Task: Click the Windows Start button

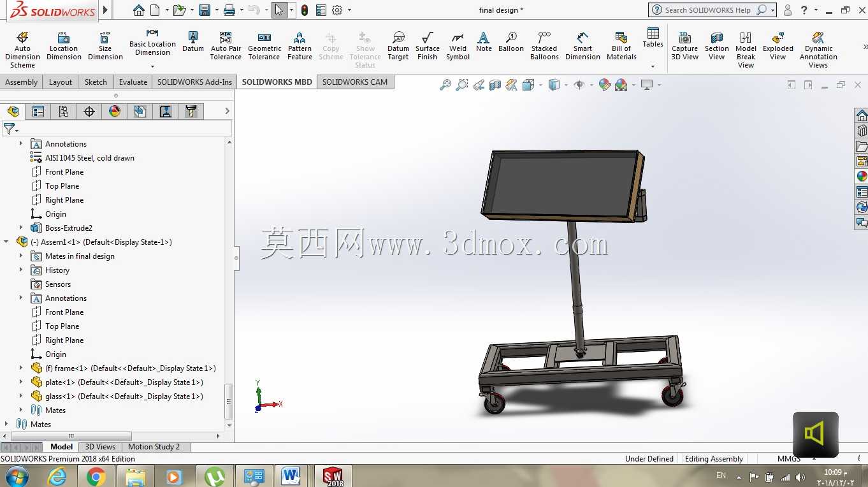Action: click(17, 476)
